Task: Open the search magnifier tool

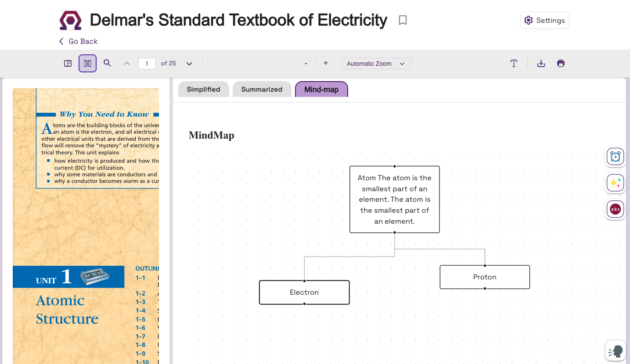Action: coord(107,63)
